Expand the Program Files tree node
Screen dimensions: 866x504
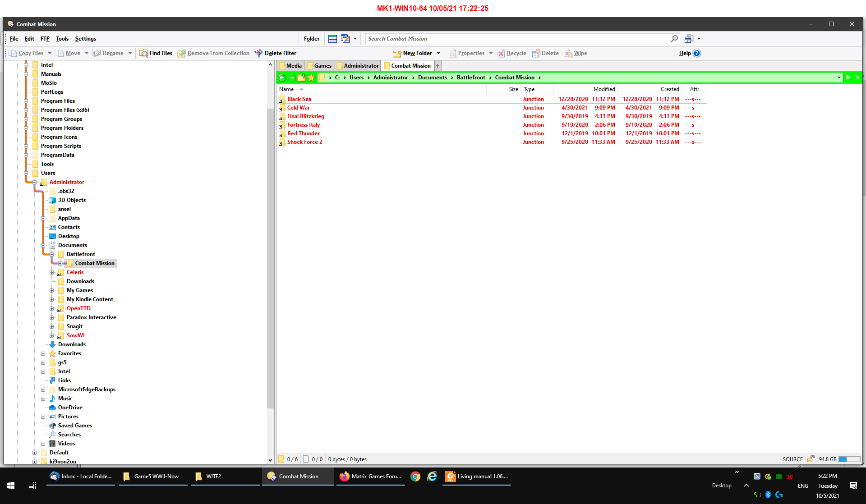pos(26,101)
